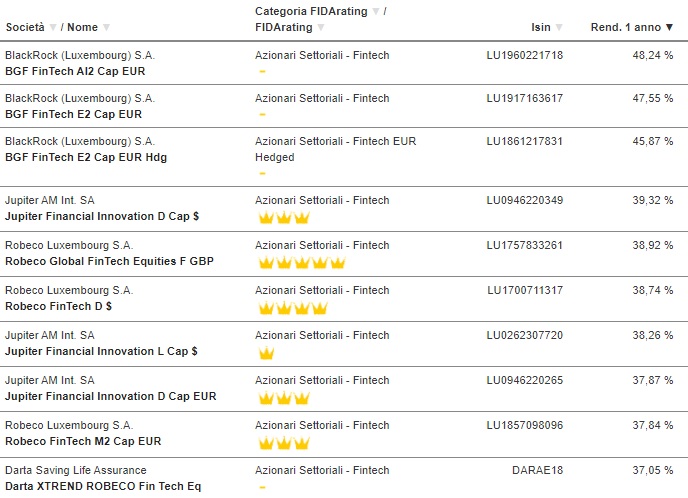This screenshot has width=688, height=498.
Task: Click the four-crown rating of Robeco FinTech D $
Action: (293, 308)
